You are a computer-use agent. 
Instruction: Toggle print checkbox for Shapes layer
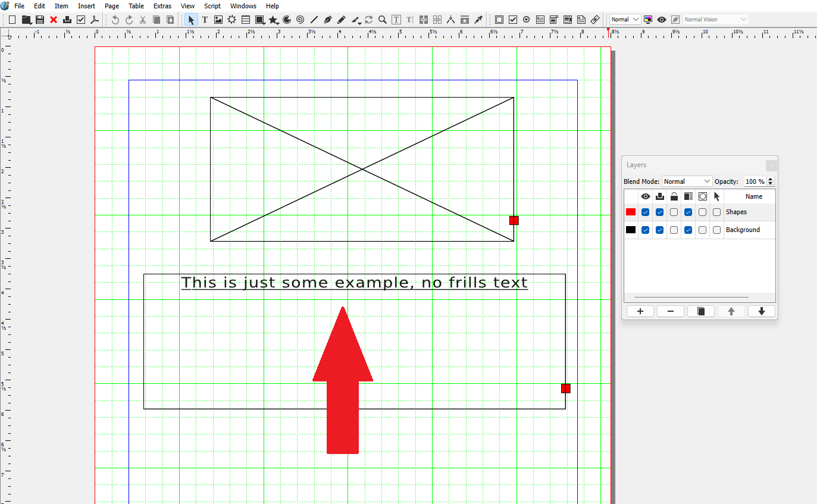pos(659,212)
